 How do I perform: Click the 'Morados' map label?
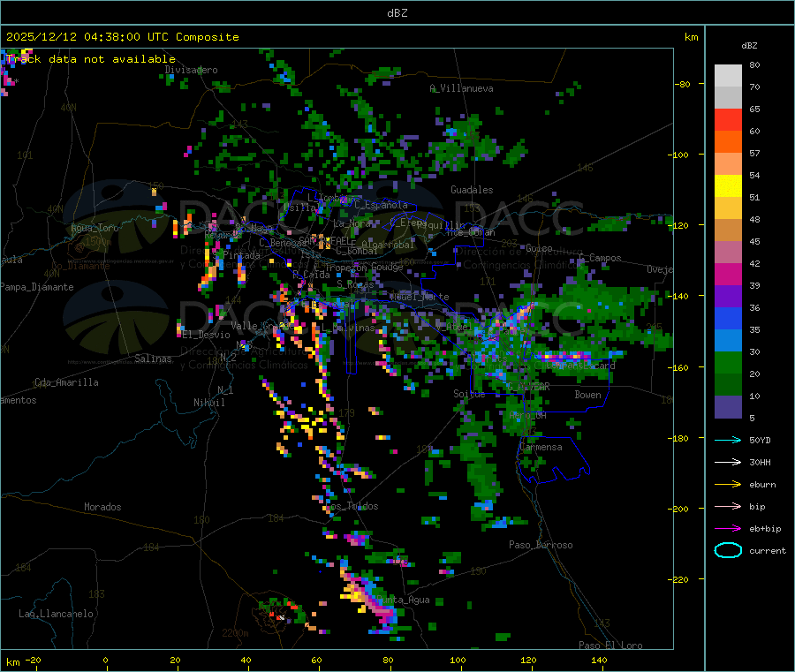coord(102,507)
